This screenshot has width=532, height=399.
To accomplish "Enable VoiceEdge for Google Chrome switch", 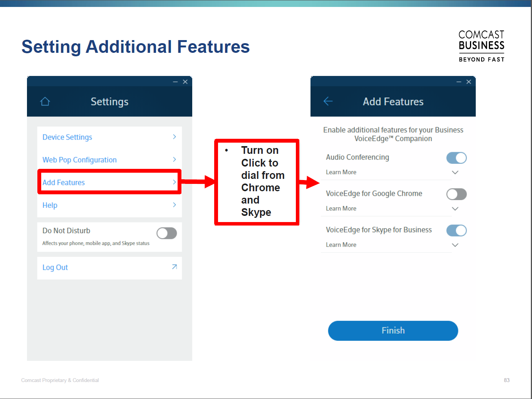I will point(456,194).
